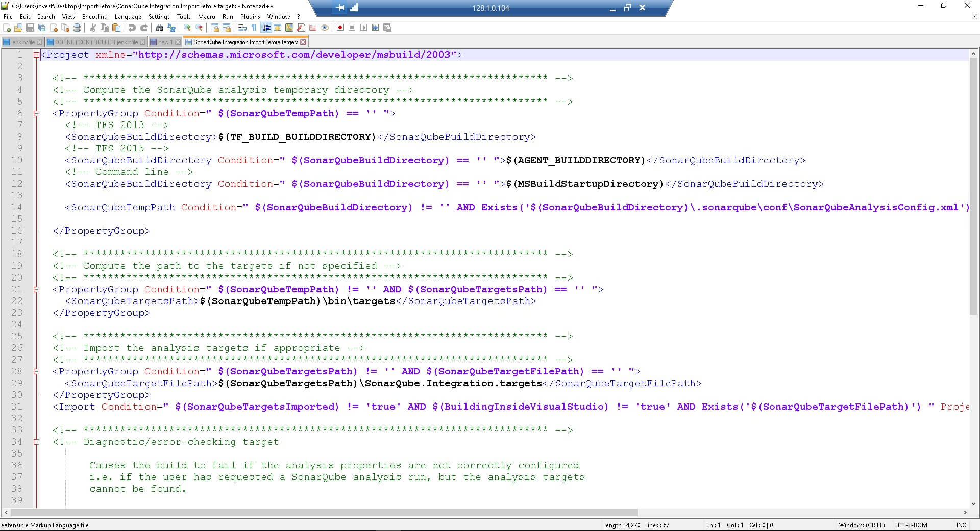980x531 pixels.
Task: Close the active document with the menu-bar X
Action: [974, 17]
